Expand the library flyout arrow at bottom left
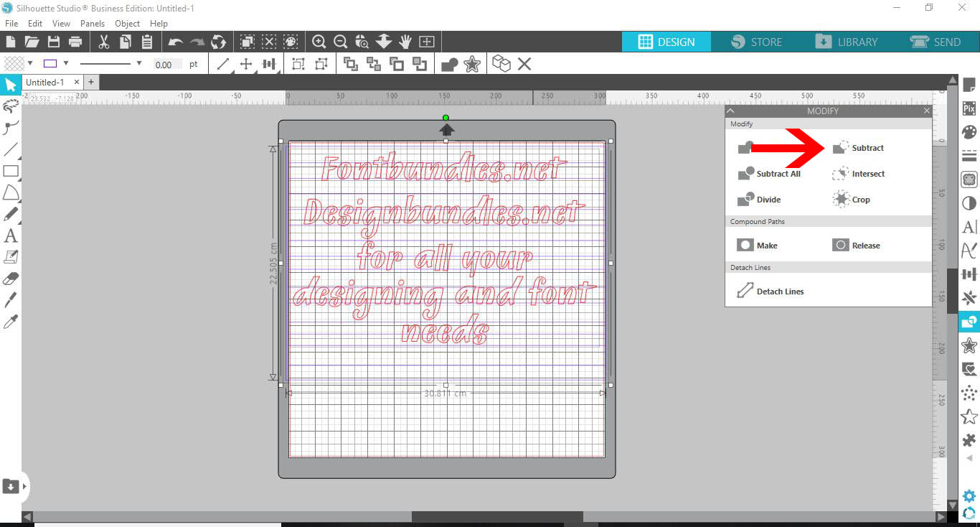This screenshot has width=980, height=527. [24, 486]
